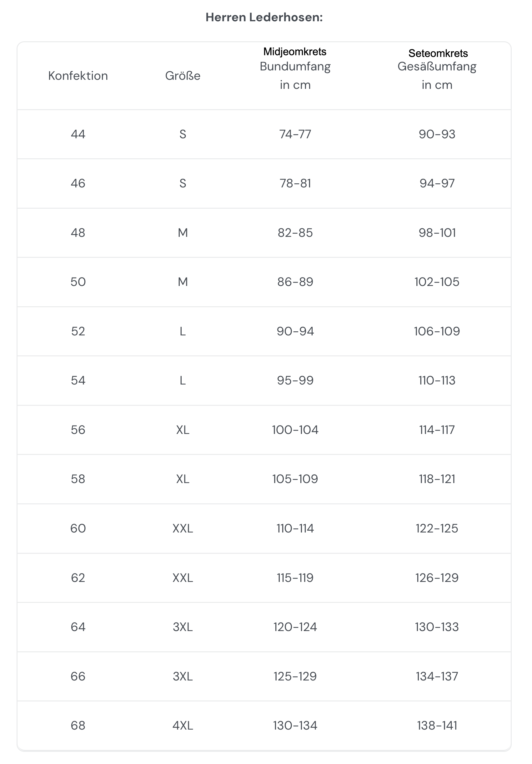Click the "Midjeomkrets" label above Bundumfang
Screen dimensions: 532x764
(294, 52)
